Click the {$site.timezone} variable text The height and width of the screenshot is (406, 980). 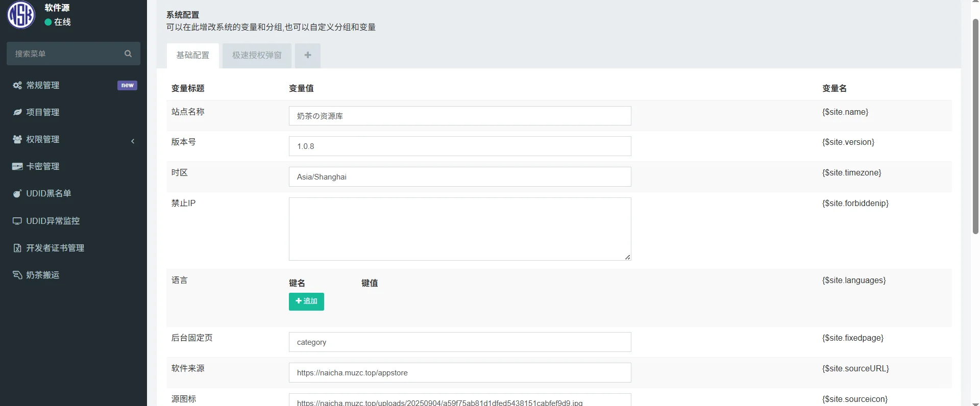852,172
